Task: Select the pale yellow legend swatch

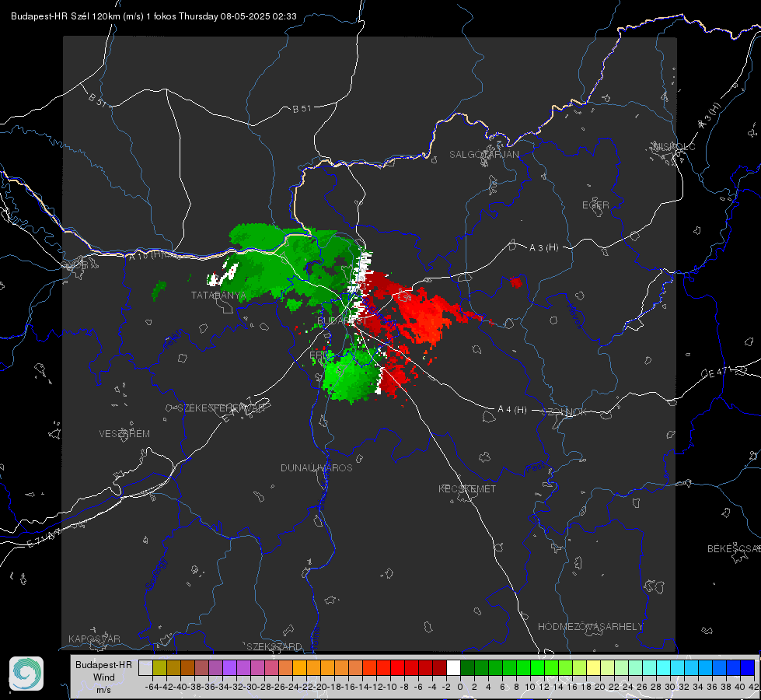Action: (593, 667)
